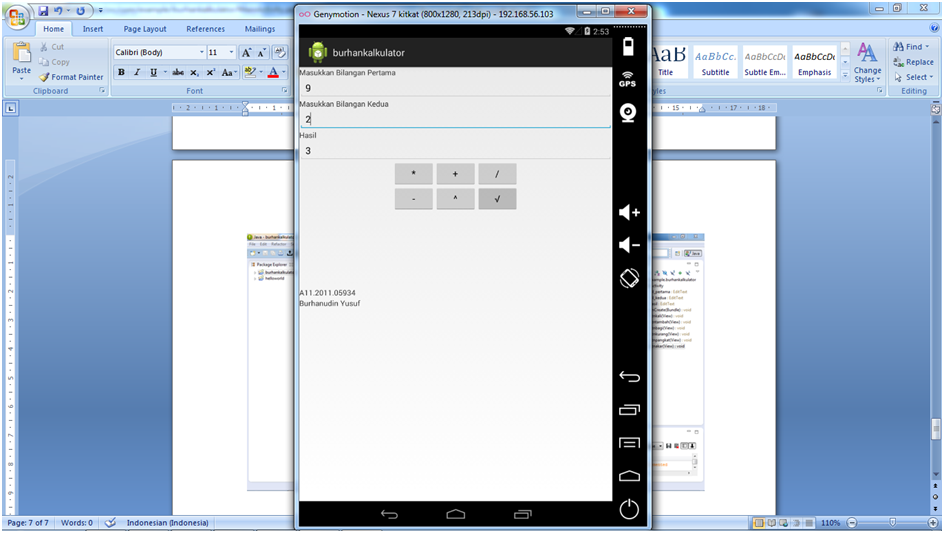944x533 pixels.
Task: Tap the divide (/) button
Action: (x=497, y=174)
